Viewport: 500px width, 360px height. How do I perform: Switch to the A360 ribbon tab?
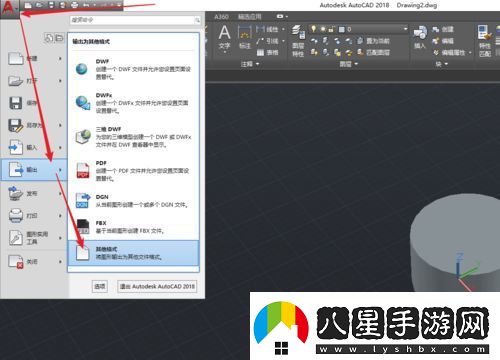pos(221,17)
